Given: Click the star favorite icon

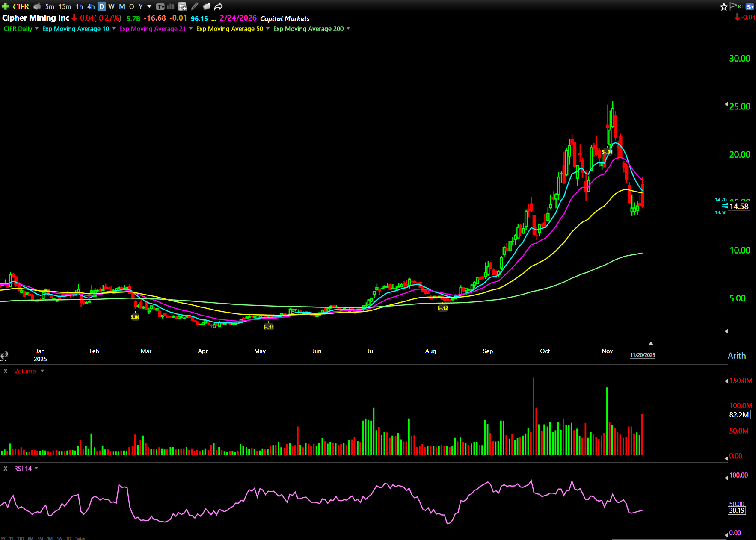Looking at the screenshot, I should tap(723, 6).
